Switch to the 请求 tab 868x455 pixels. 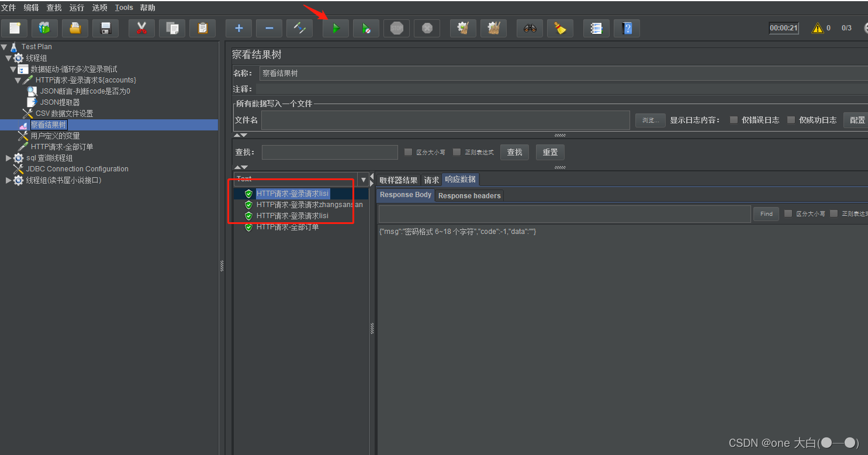coord(431,180)
